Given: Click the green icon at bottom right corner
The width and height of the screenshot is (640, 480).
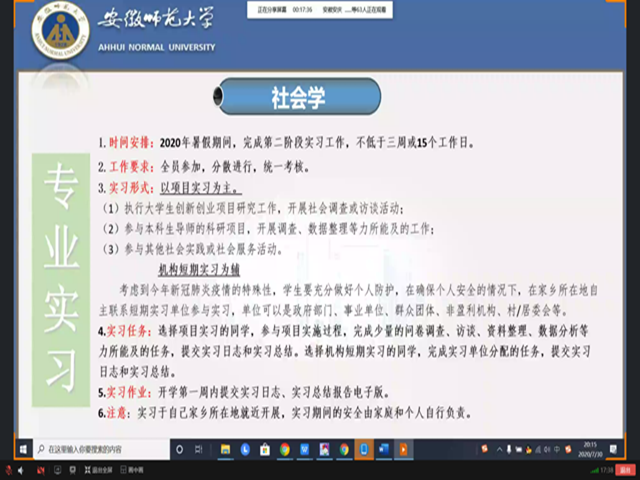Looking at the screenshot, I should pos(628,468).
